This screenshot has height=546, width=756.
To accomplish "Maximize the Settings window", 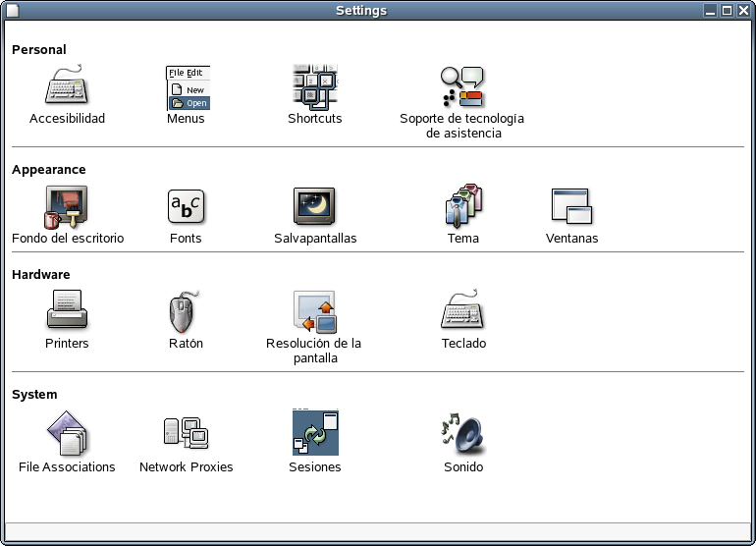I will (727, 10).
